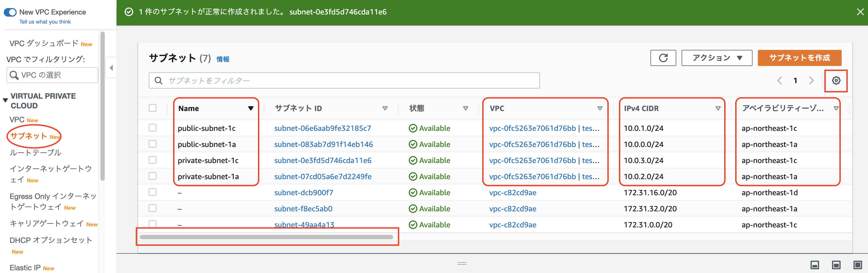Collapse the VIRTUAL PRIVATE CLOUD section

tap(5, 100)
